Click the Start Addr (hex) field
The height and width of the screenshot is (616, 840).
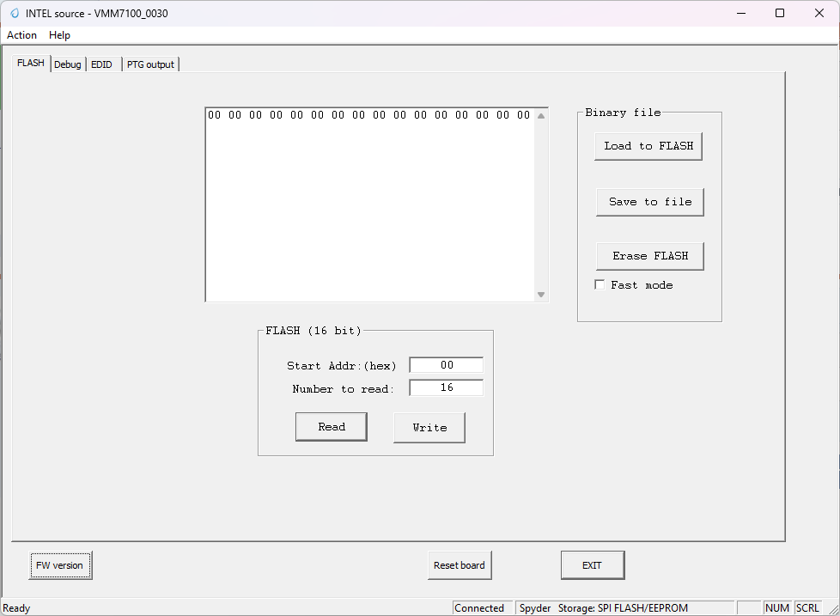click(447, 365)
